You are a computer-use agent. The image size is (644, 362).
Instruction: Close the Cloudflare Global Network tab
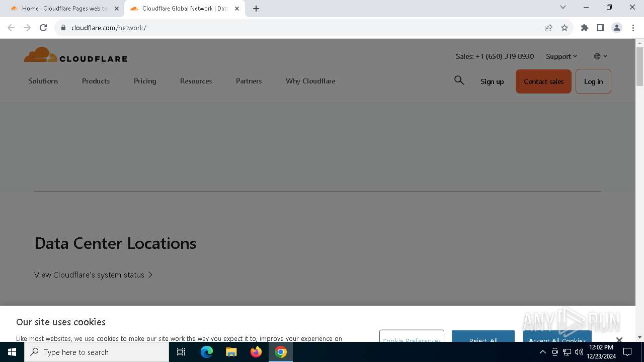pyautogui.click(x=237, y=9)
